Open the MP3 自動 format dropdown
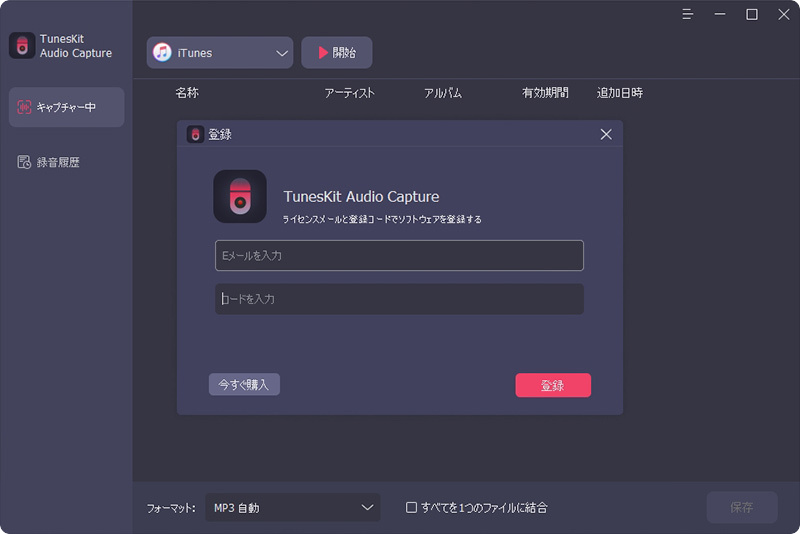This screenshot has width=800, height=534. pyautogui.click(x=293, y=507)
